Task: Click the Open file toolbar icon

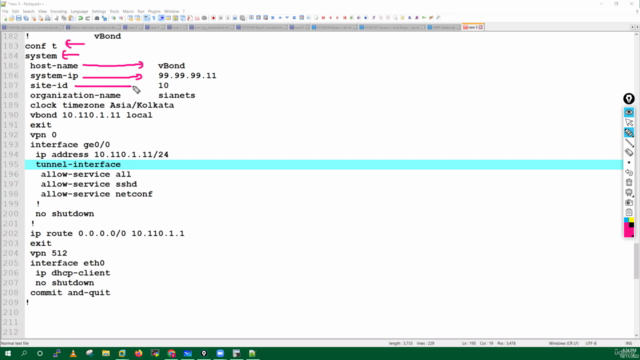Action: coord(11,18)
